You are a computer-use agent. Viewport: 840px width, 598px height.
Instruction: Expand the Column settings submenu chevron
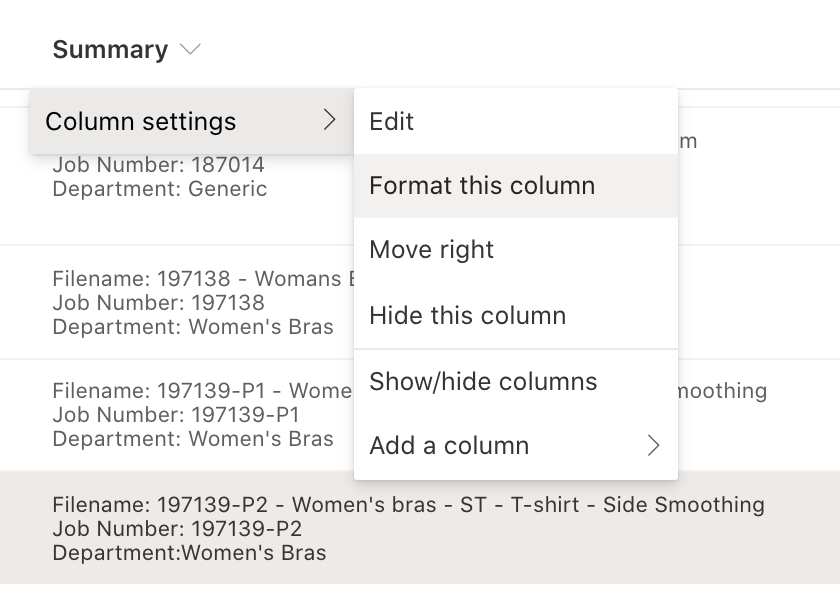pos(331,120)
